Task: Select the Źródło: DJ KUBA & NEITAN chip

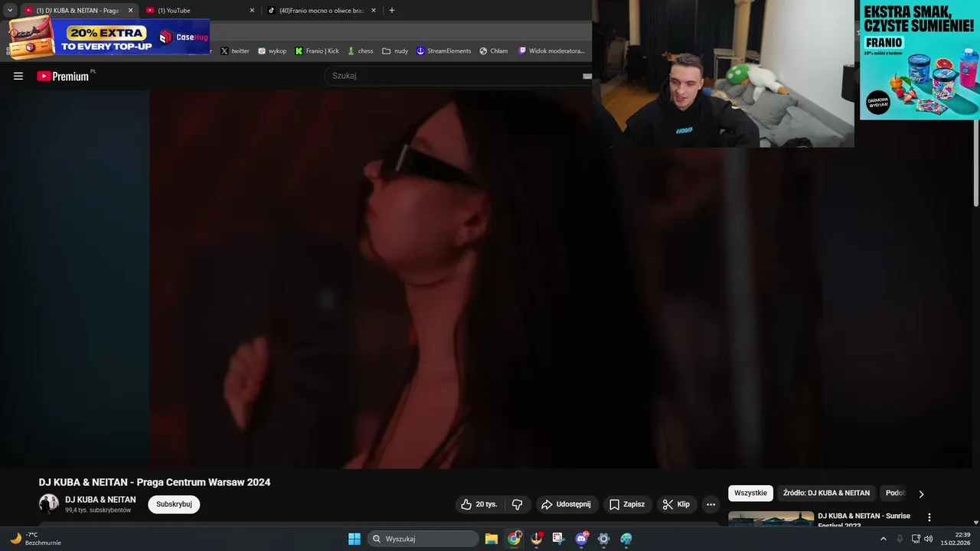Action: [x=826, y=493]
